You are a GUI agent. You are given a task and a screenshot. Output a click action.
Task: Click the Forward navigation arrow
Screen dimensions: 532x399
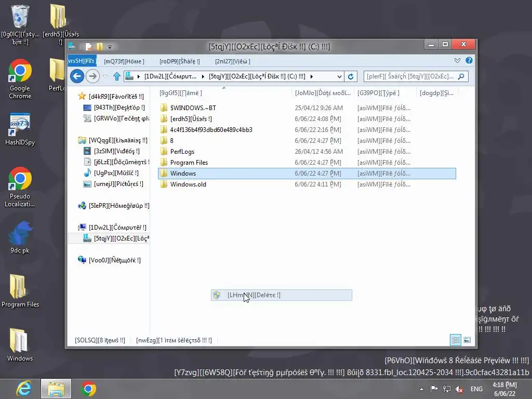[92, 76]
